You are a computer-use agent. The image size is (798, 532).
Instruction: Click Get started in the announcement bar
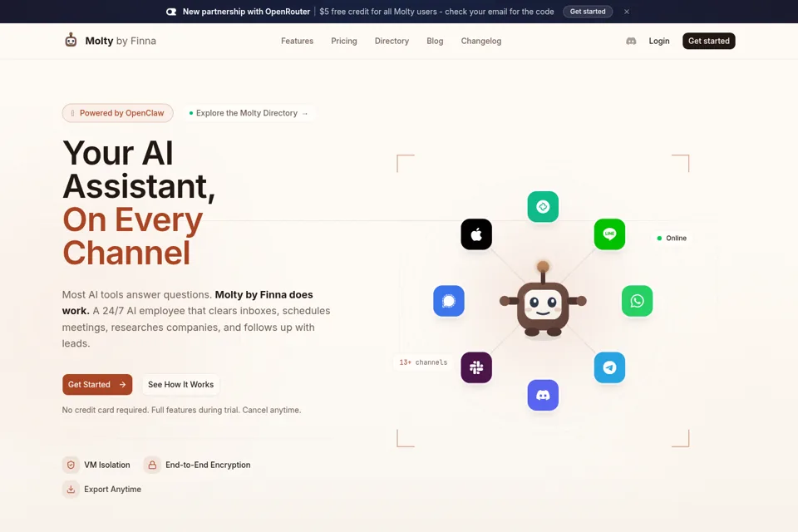tap(588, 12)
